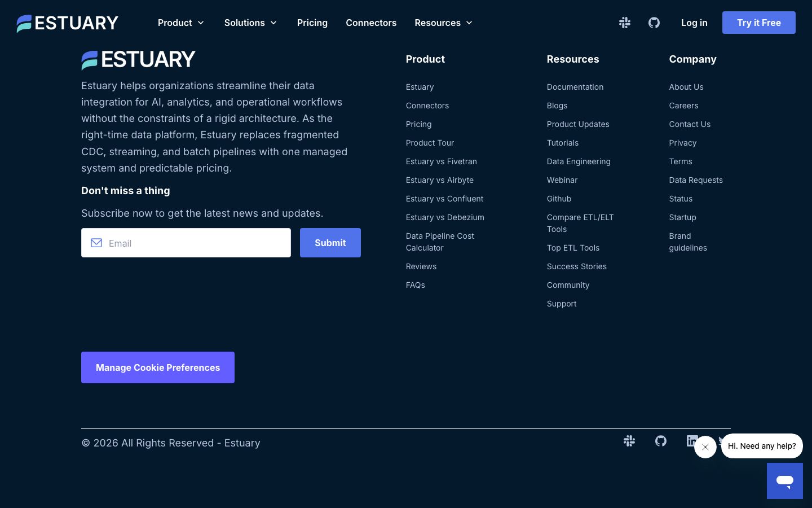812x508 pixels.
Task: Open Documentation link
Action: coord(575,87)
